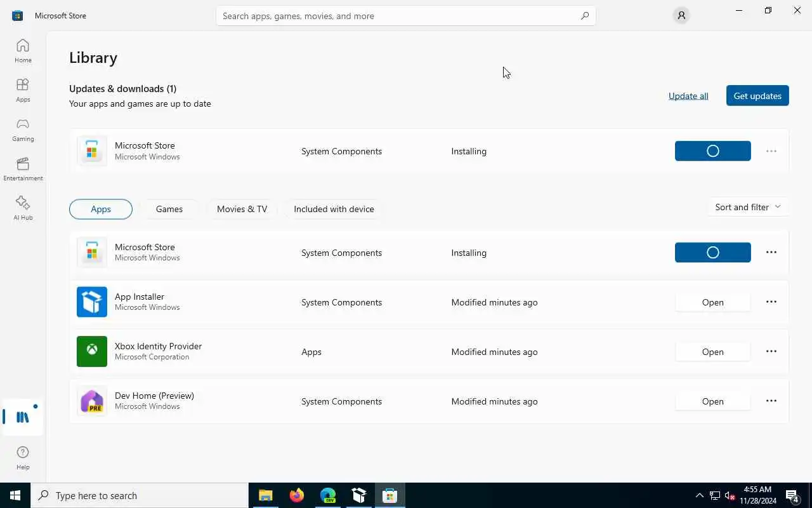Open more options for Xbox Identity Provider

pyautogui.click(x=771, y=351)
